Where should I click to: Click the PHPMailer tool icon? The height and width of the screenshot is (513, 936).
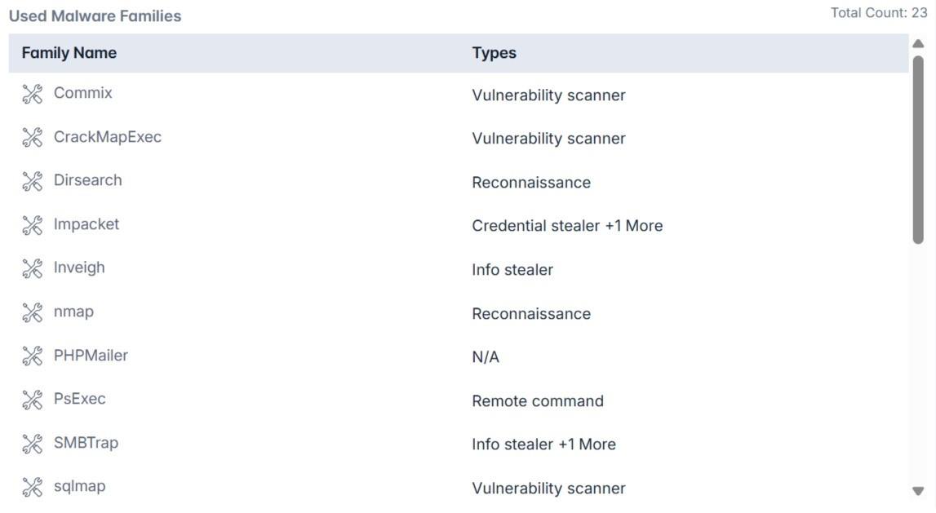click(x=33, y=356)
